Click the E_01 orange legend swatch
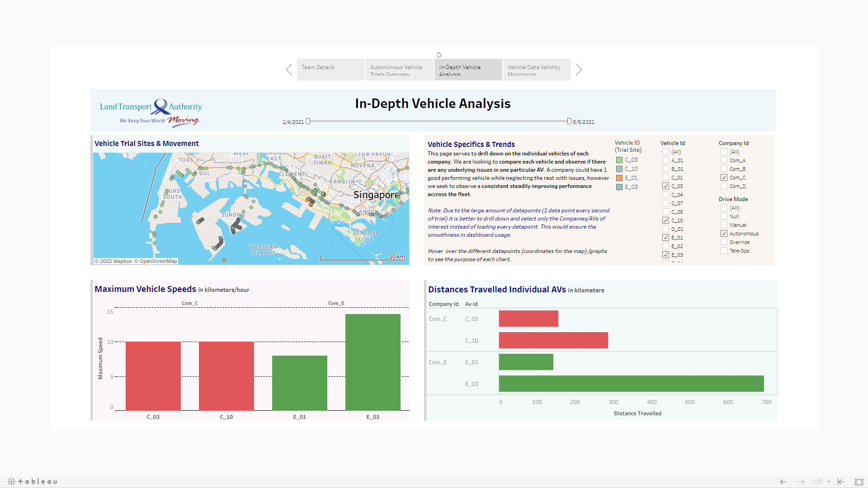868x488 pixels. coord(619,178)
